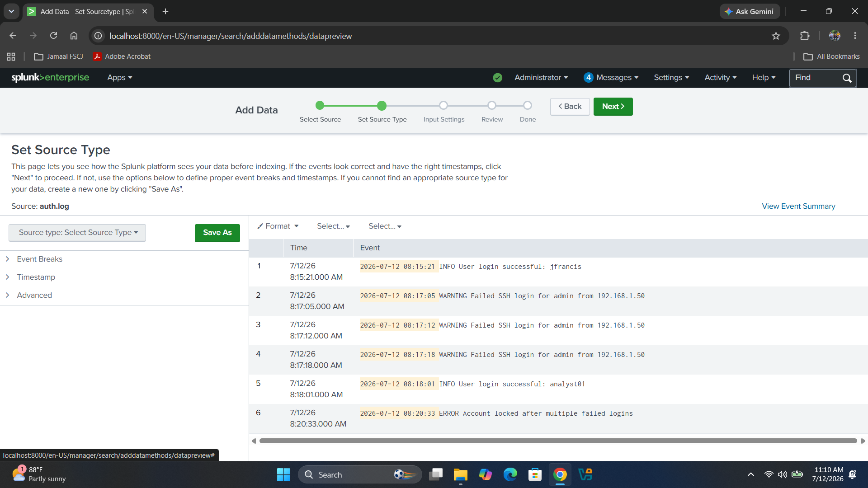868x488 pixels.
Task: Open the Help menu
Action: tap(764, 78)
